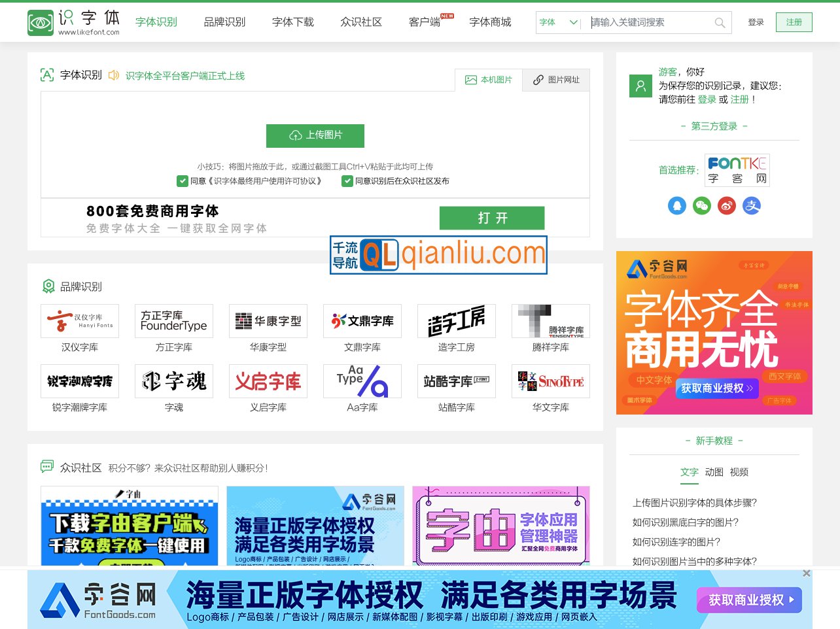Open the 字体 search category dropdown
840x629 pixels.
pyautogui.click(x=557, y=22)
